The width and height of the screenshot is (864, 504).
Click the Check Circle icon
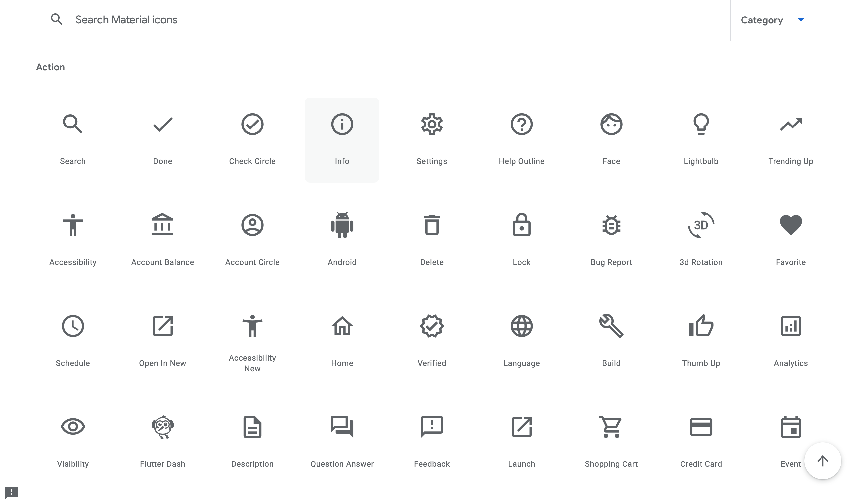(x=252, y=124)
